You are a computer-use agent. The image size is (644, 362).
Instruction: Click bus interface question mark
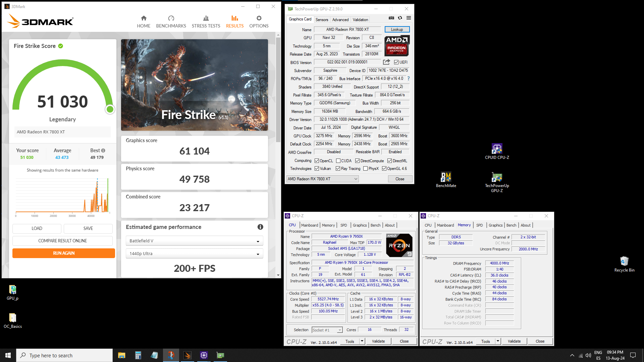tap(408, 78)
